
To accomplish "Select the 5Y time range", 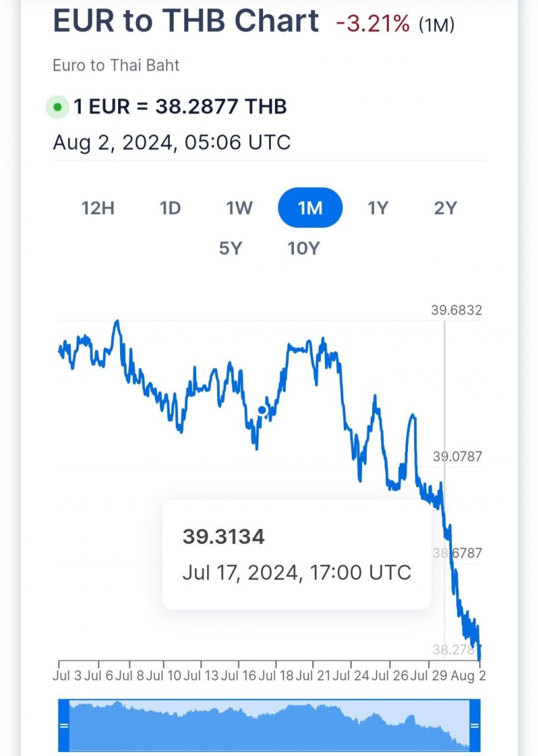I will (x=230, y=248).
